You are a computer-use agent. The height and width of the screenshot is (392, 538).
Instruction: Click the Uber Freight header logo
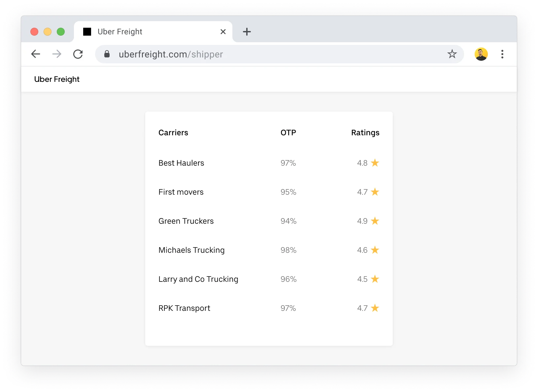click(57, 79)
